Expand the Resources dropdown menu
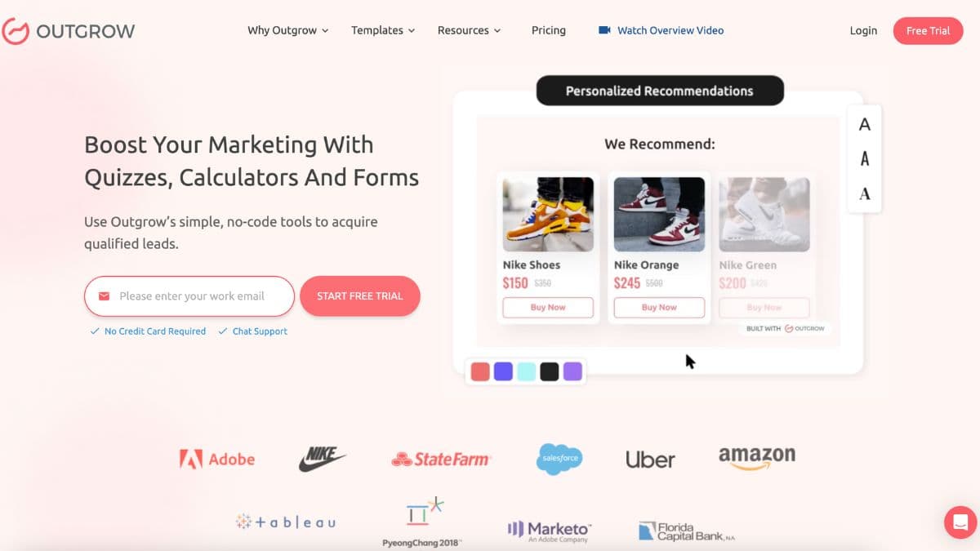 pos(469,30)
